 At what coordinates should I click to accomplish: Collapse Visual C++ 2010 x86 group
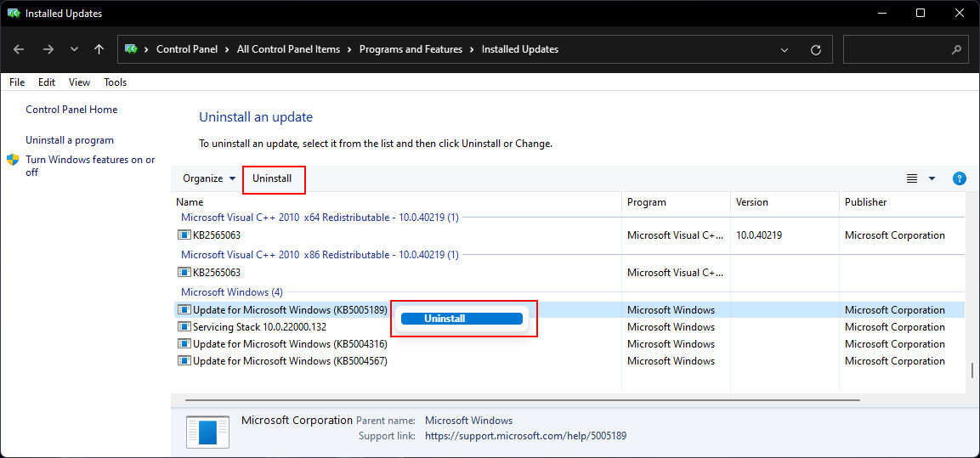pos(320,254)
